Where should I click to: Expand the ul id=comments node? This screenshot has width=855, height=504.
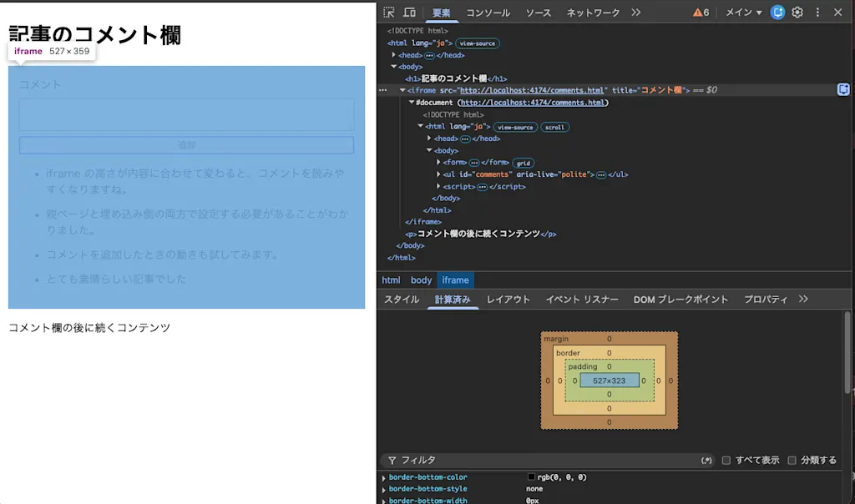coord(438,174)
